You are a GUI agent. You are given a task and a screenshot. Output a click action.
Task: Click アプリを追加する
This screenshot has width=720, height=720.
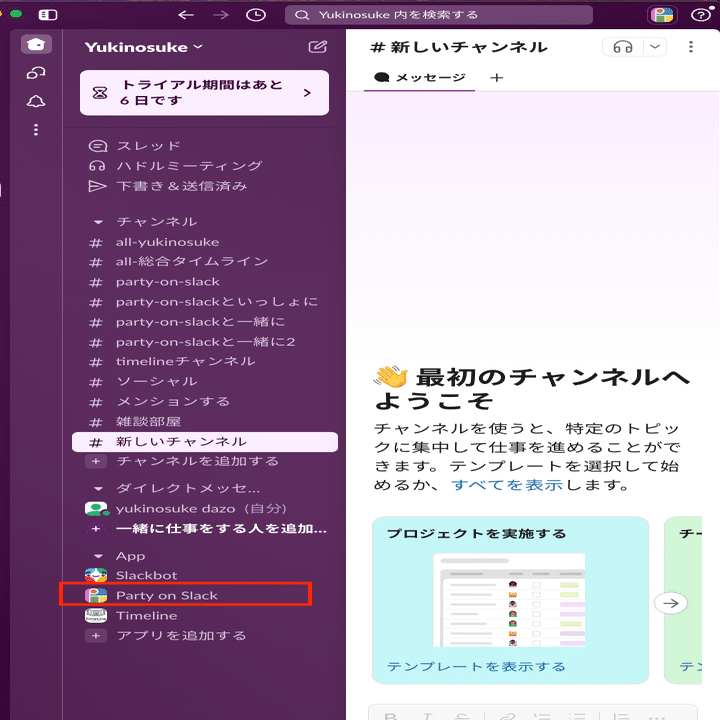[x=205, y=636]
